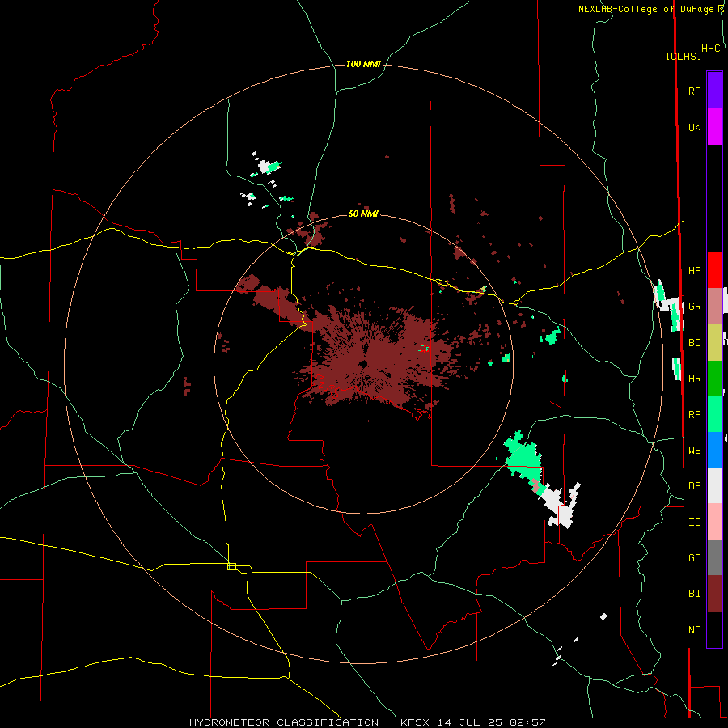Click the DS white legend swatch

(x=714, y=485)
